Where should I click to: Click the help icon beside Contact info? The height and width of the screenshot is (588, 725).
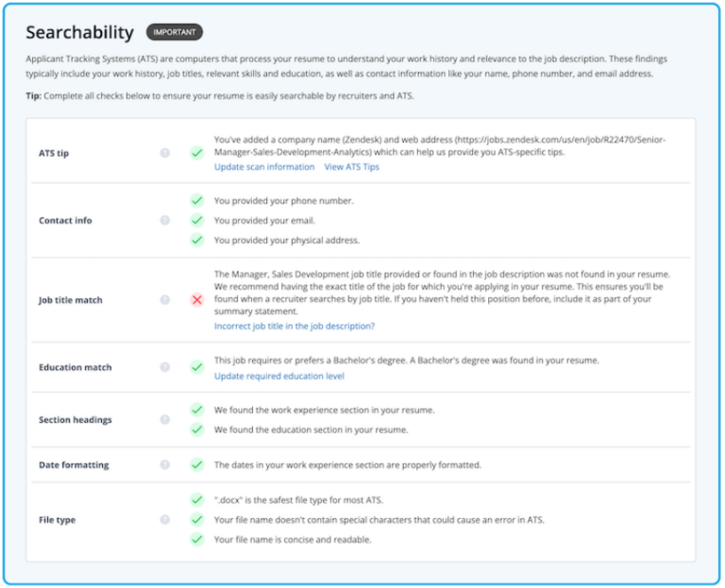[x=165, y=220]
